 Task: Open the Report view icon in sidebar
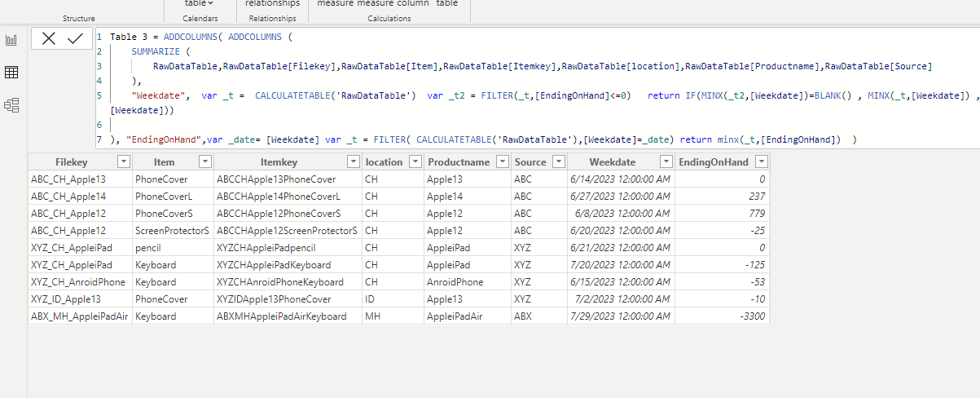click(11, 40)
